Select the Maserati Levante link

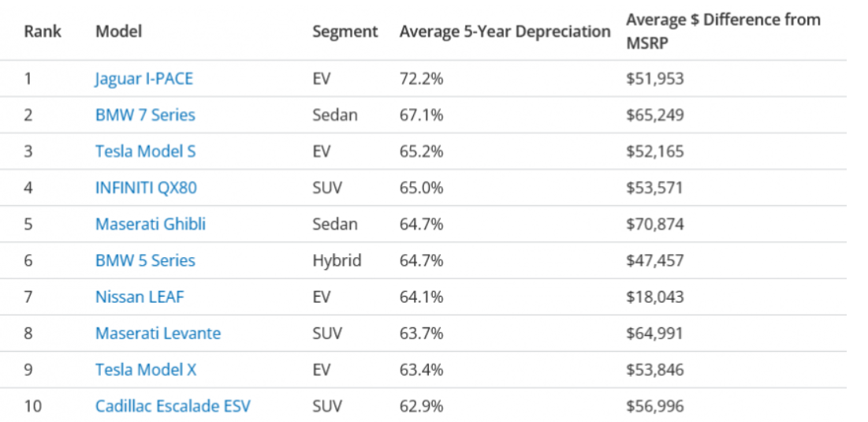158,334
